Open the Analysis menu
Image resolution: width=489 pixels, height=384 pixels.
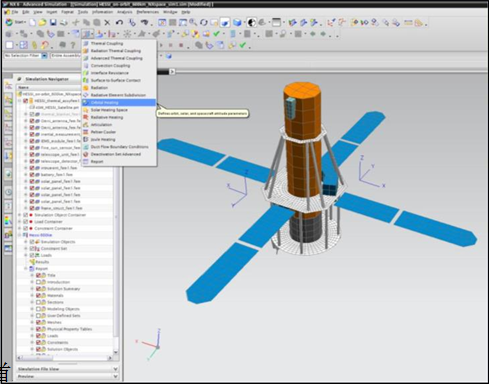pos(125,12)
